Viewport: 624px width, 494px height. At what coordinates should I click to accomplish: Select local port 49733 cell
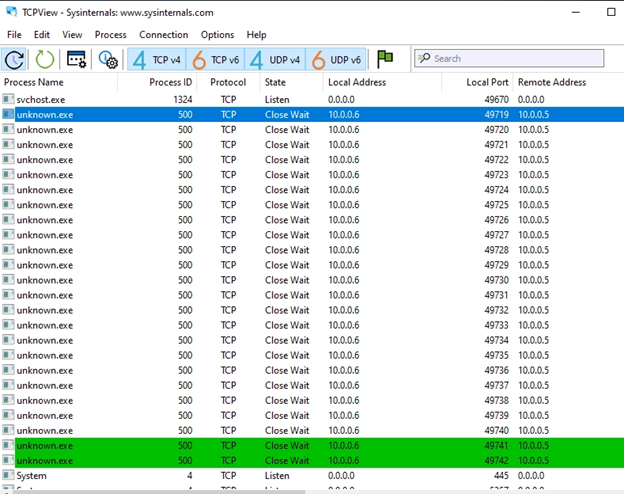[x=496, y=325]
